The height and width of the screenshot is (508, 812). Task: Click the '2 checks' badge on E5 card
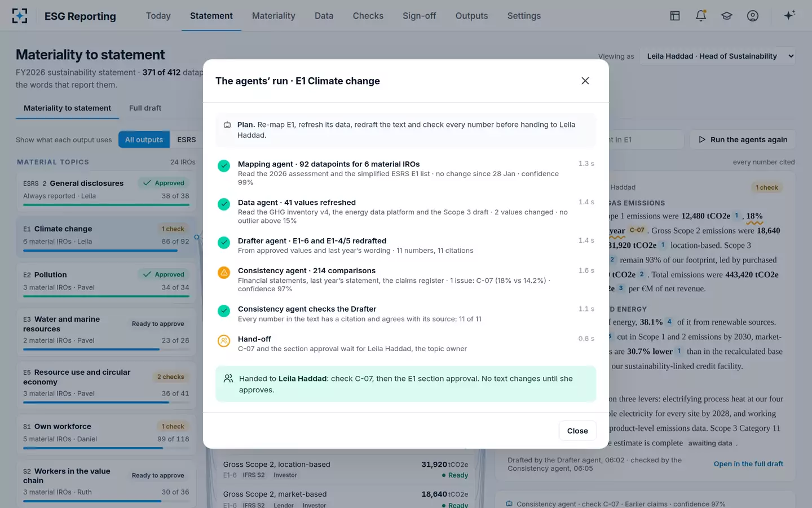(170, 377)
